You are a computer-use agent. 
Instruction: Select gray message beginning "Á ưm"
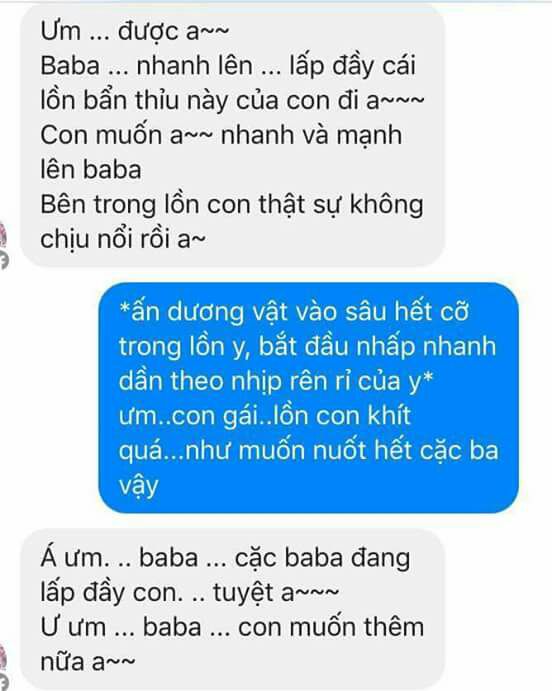[x=233, y=609]
